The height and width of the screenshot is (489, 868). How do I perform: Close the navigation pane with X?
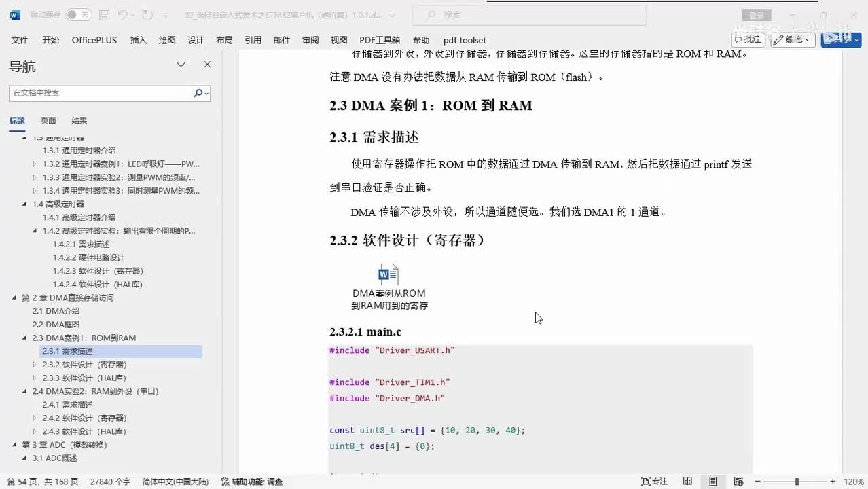tap(207, 65)
